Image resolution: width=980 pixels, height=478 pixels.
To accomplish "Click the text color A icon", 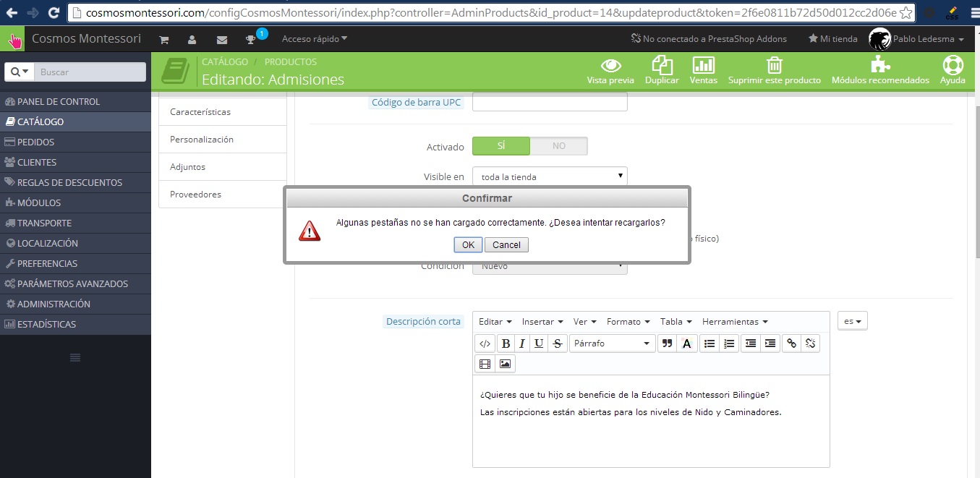I will pyautogui.click(x=686, y=343).
